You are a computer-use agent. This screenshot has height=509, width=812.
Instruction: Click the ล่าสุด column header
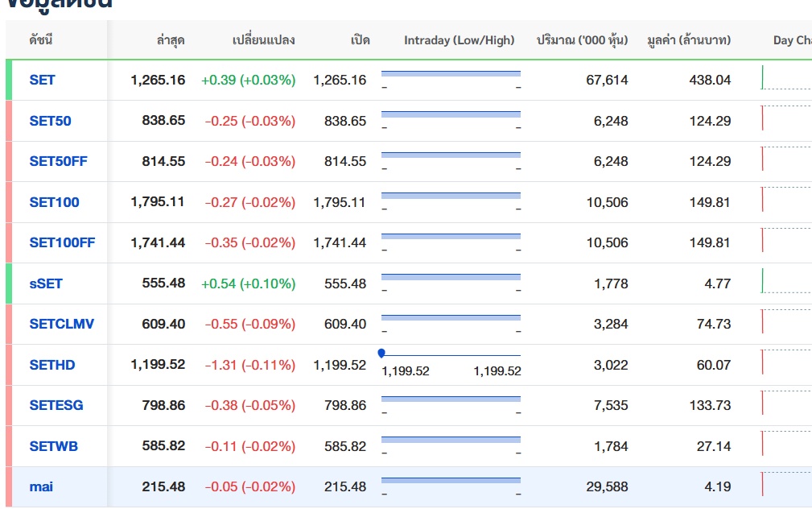point(171,40)
